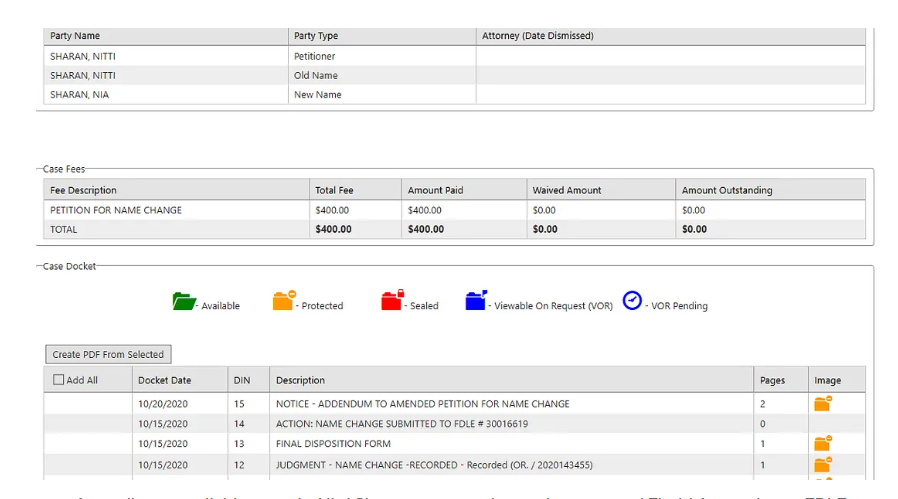Image resolution: width=898 pixels, height=499 pixels.
Task: Click the Total Fee column header
Action: point(334,190)
